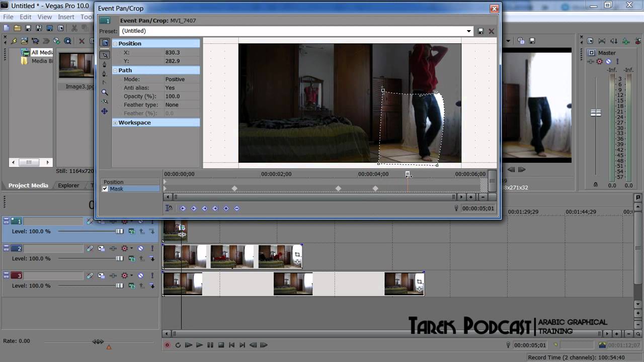Click Play in the main transport bar

point(199,345)
